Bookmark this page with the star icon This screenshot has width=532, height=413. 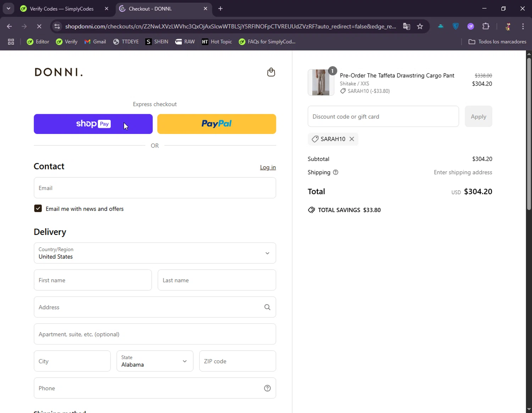420,26
